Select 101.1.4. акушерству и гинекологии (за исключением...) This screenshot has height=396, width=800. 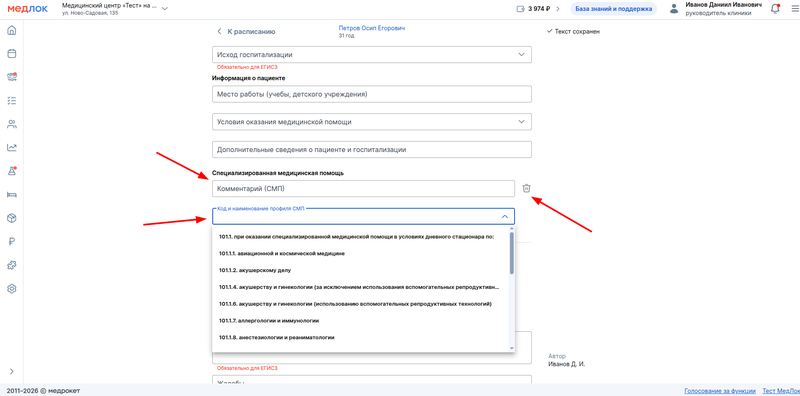pos(360,287)
